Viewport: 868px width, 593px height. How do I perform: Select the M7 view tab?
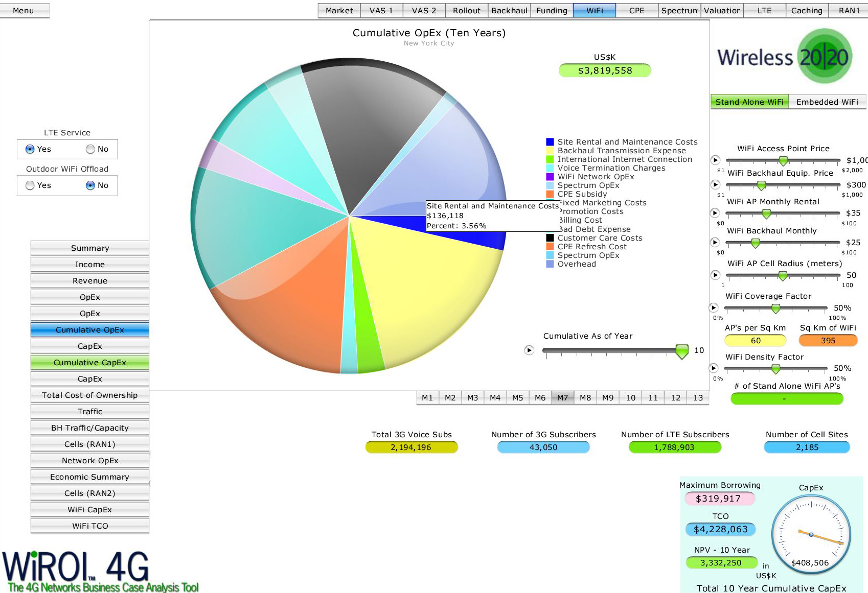point(563,397)
